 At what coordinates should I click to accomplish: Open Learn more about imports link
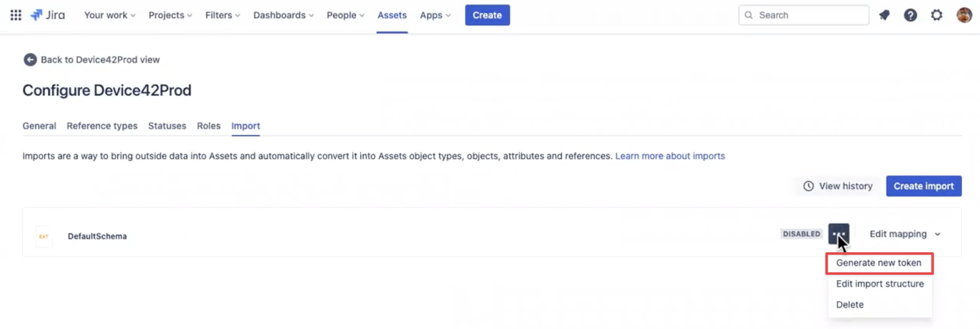pos(670,156)
